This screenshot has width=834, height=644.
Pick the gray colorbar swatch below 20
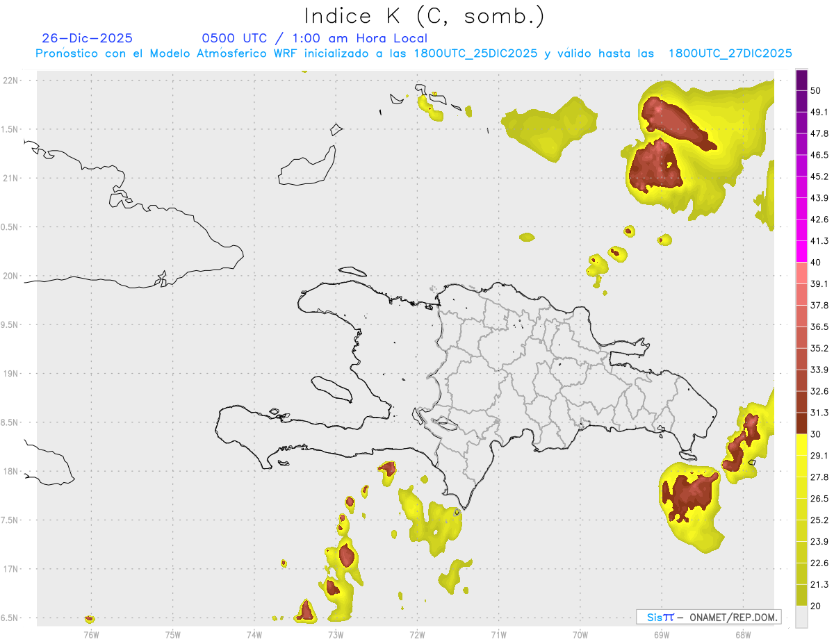(801, 616)
